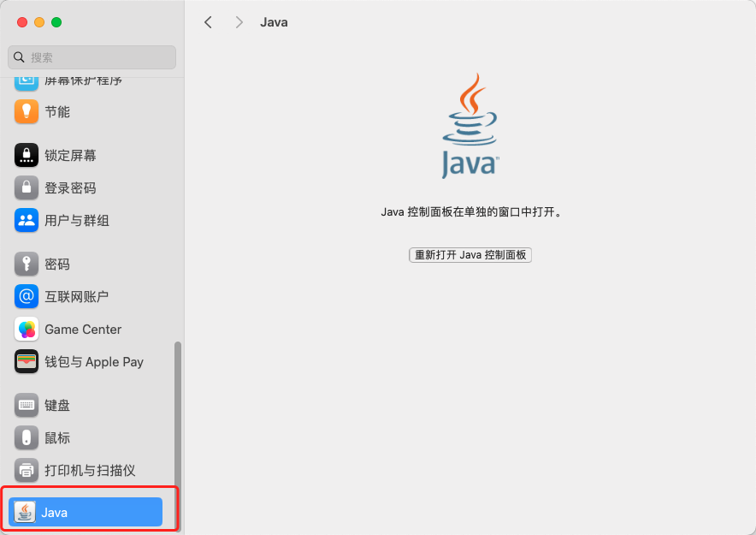Viewport: 756px width, 535px height.
Task: Select the 鼠标 sidebar label
Action: coord(57,438)
